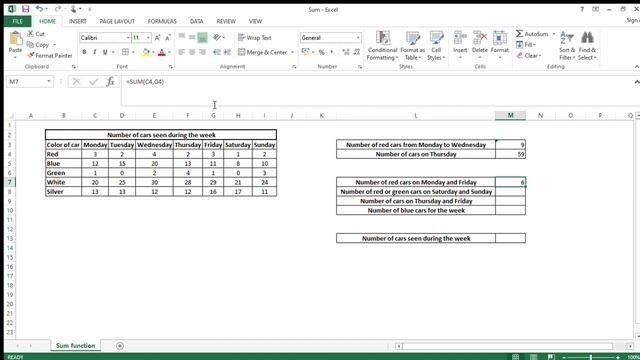640x360 pixels.
Task: Select the Sum function sheet tab
Action: click(76, 346)
